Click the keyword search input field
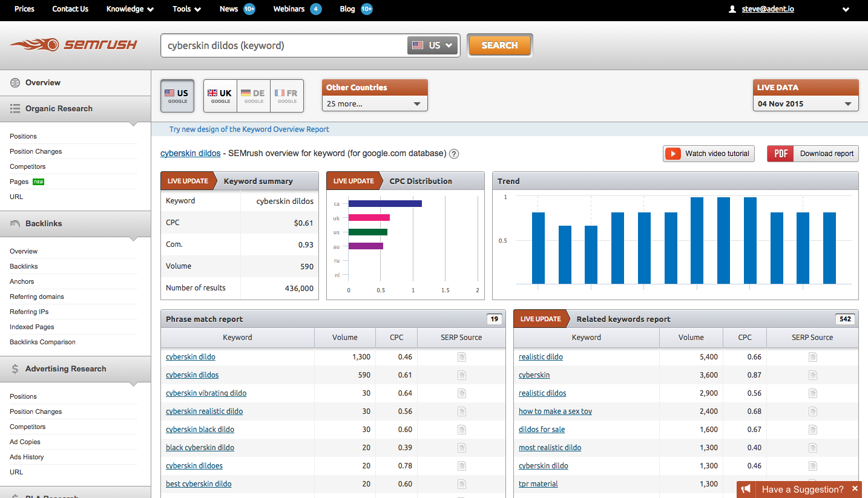 point(284,45)
